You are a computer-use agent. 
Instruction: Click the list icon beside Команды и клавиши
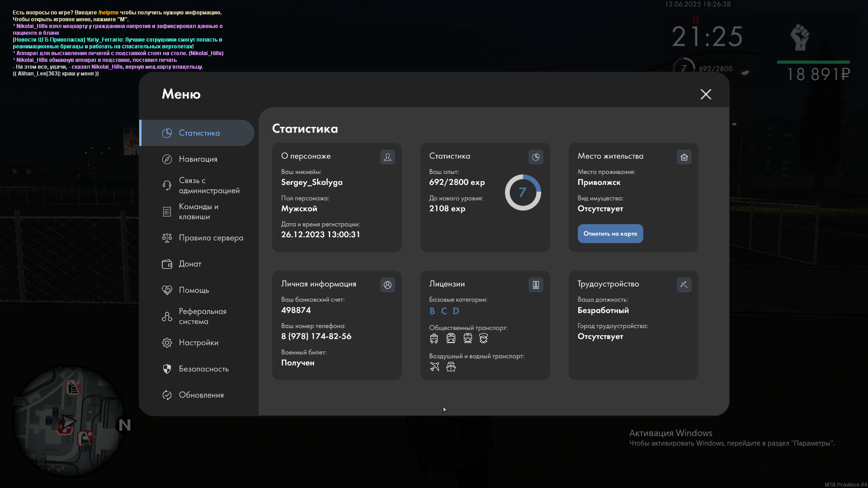click(167, 211)
